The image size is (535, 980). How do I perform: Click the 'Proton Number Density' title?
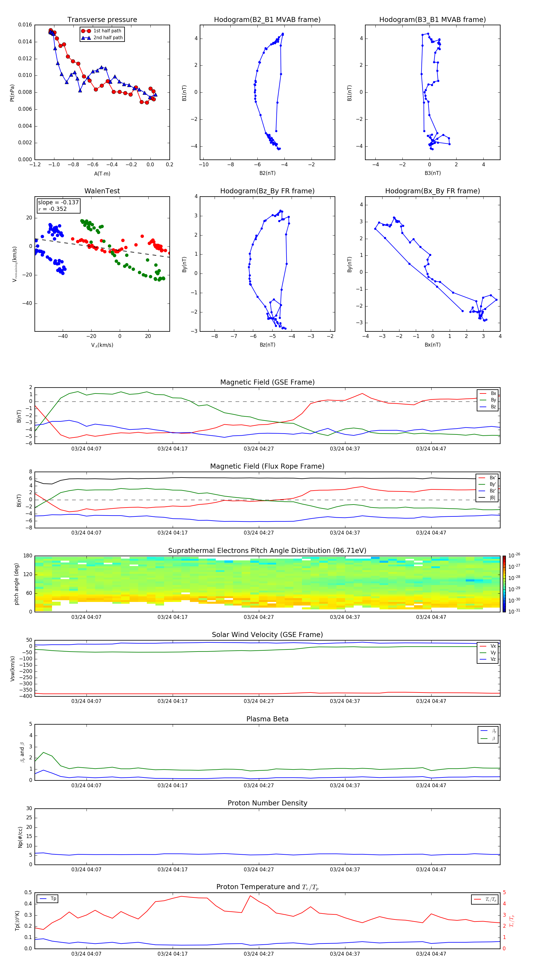267,803
